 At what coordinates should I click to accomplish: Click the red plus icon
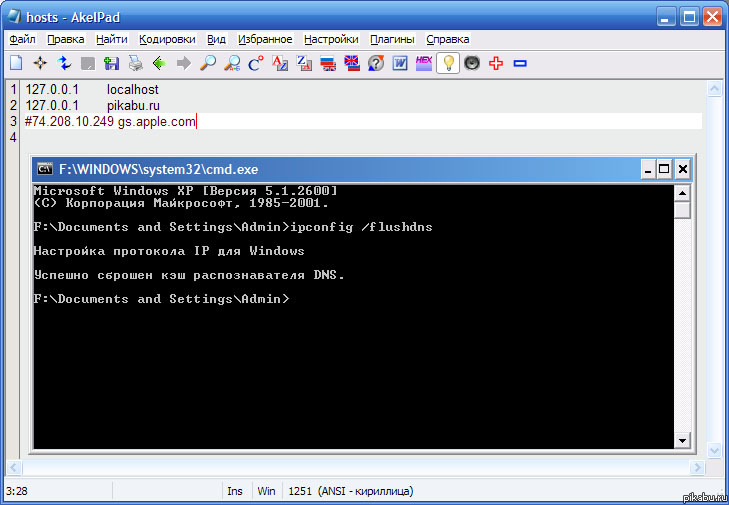[x=496, y=63]
